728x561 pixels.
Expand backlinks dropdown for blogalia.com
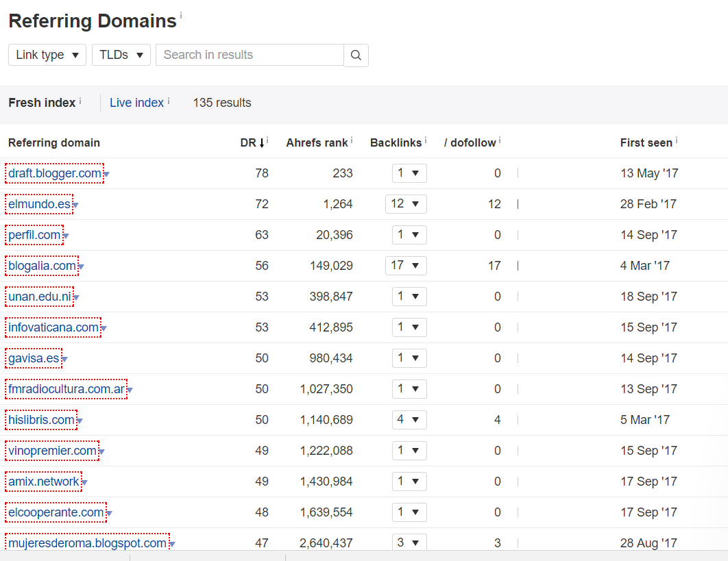click(406, 266)
